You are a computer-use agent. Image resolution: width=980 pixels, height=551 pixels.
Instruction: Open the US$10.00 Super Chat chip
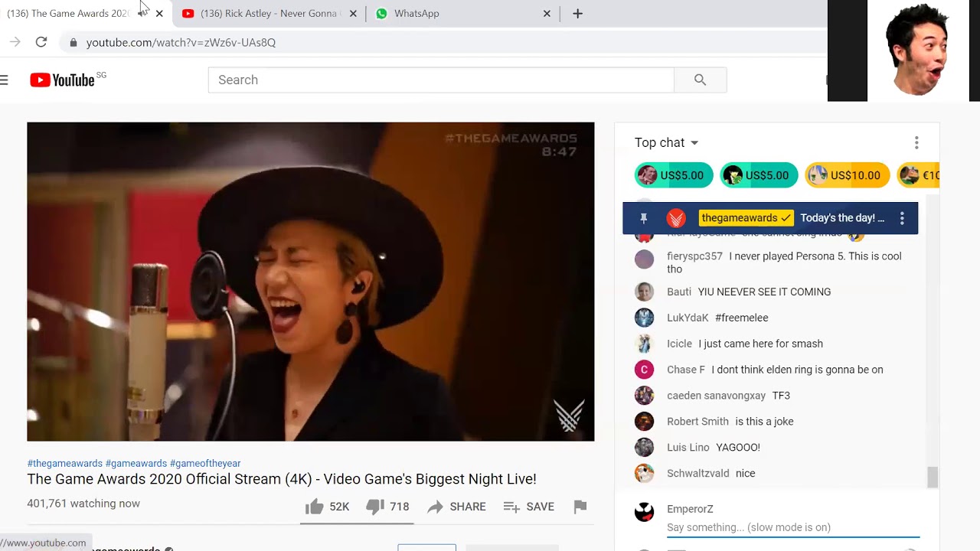coord(848,175)
